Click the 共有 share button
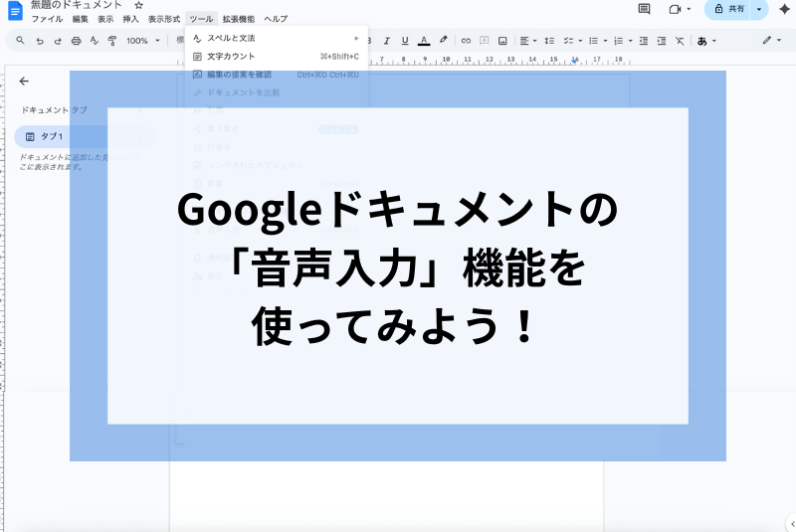This screenshot has width=796, height=532. (x=729, y=9)
